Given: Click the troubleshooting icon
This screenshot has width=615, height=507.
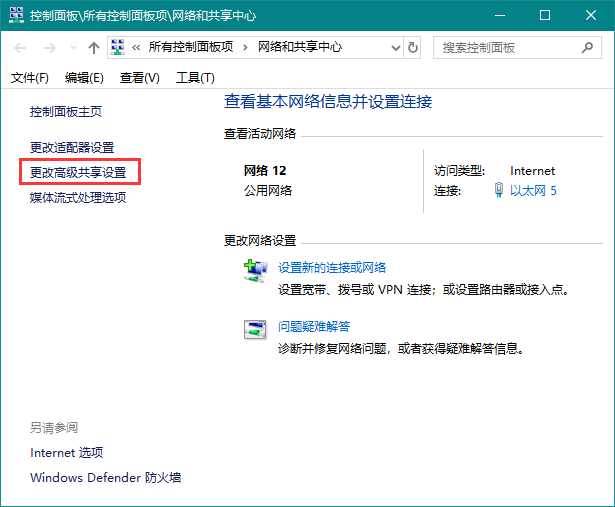Looking at the screenshot, I should 255,329.
